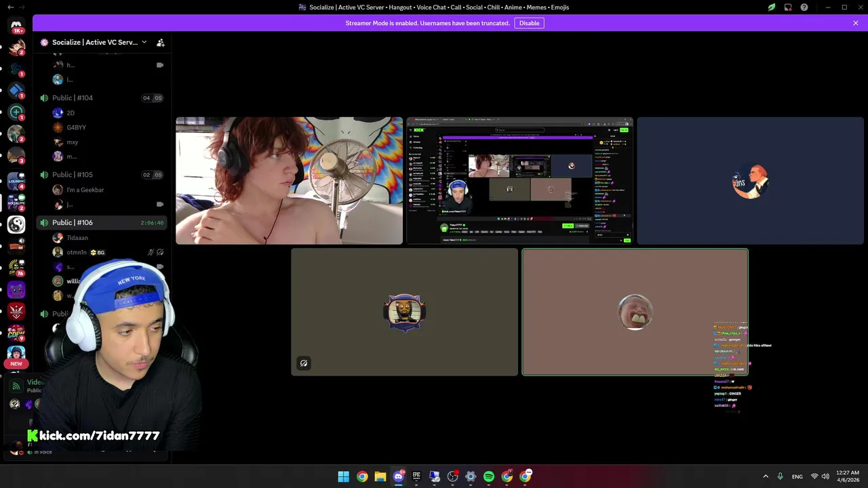Click the 04 05 user count badge of #104
868x488 pixels.
[x=152, y=98]
